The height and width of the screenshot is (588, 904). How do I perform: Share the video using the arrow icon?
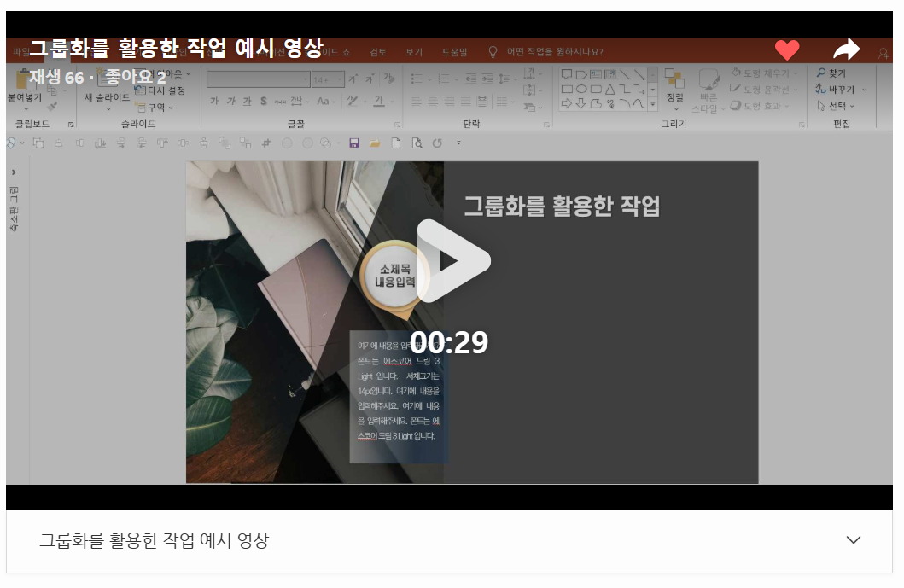pos(846,49)
